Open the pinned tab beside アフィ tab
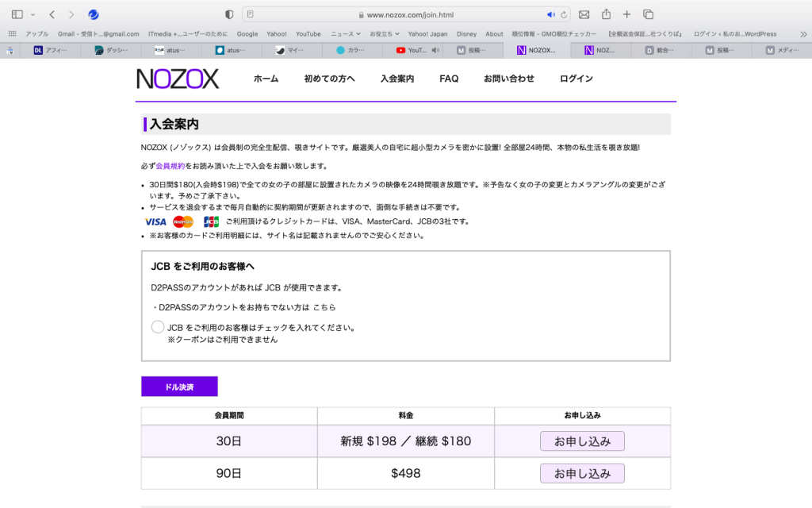This screenshot has height=508, width=812. [10, 50]
